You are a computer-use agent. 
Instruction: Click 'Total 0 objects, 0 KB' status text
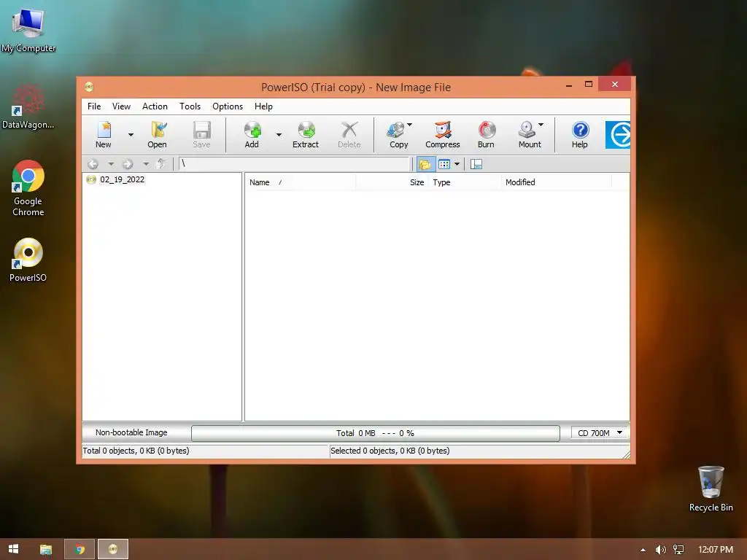click(x=136, y=451)
